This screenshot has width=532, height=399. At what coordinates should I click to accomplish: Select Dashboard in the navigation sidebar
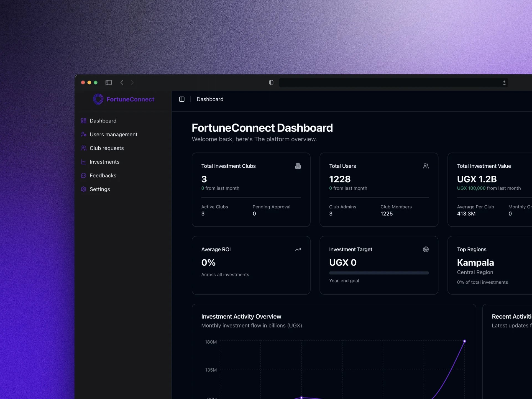click(x=103, y=121)
